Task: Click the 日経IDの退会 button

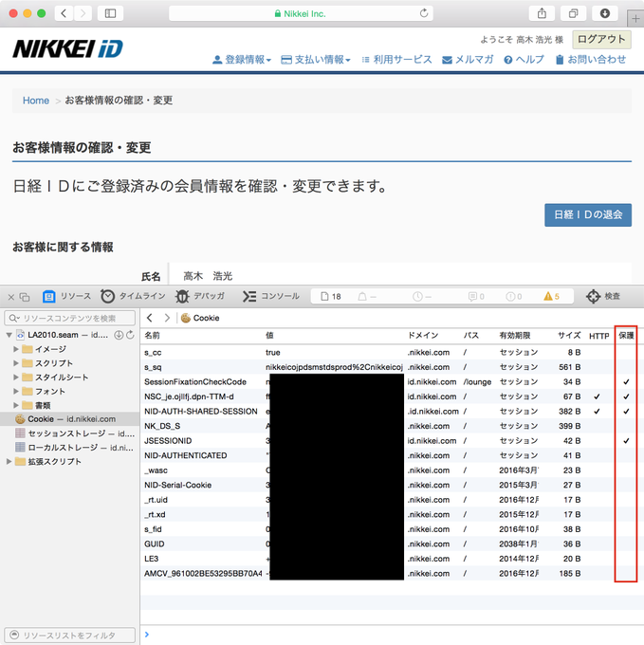Action: click(588, 214)
